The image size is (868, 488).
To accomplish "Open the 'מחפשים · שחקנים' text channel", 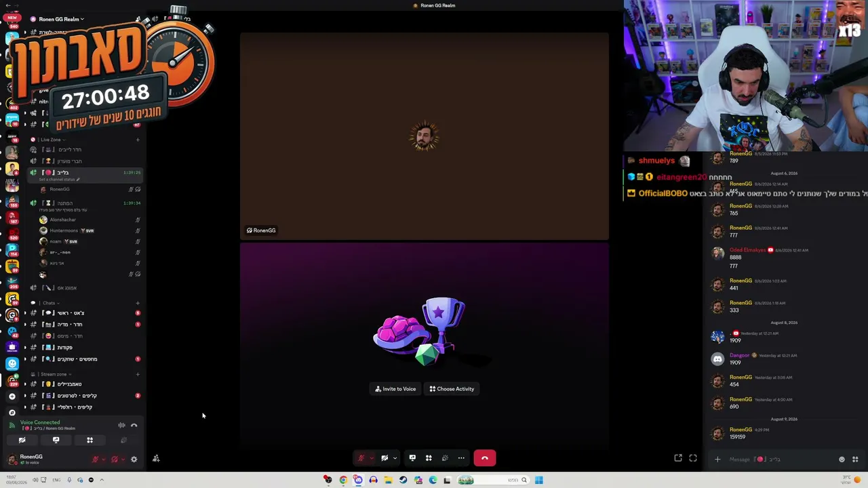I will click(85, 359).
